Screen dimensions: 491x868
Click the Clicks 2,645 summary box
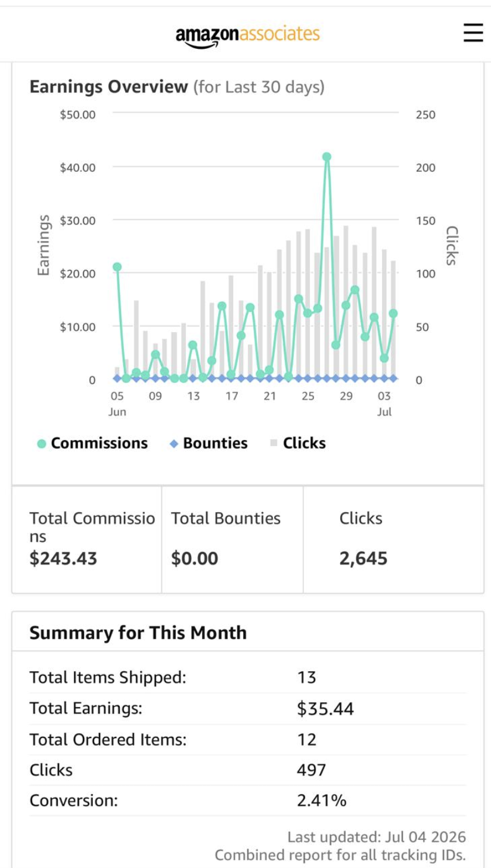pyautogui.click(x=393, y=540)
